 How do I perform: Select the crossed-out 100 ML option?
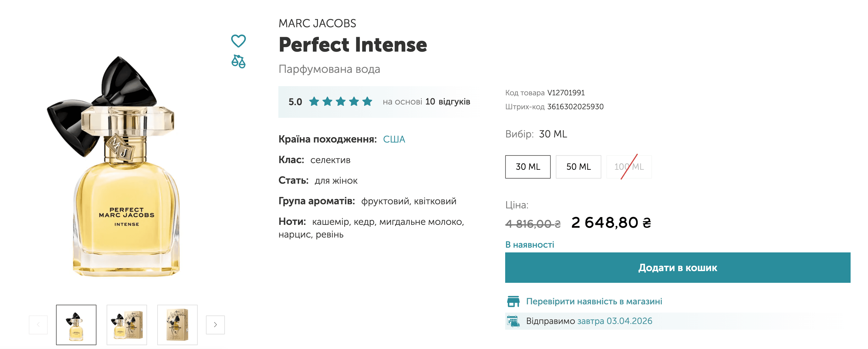click(629, 167)
